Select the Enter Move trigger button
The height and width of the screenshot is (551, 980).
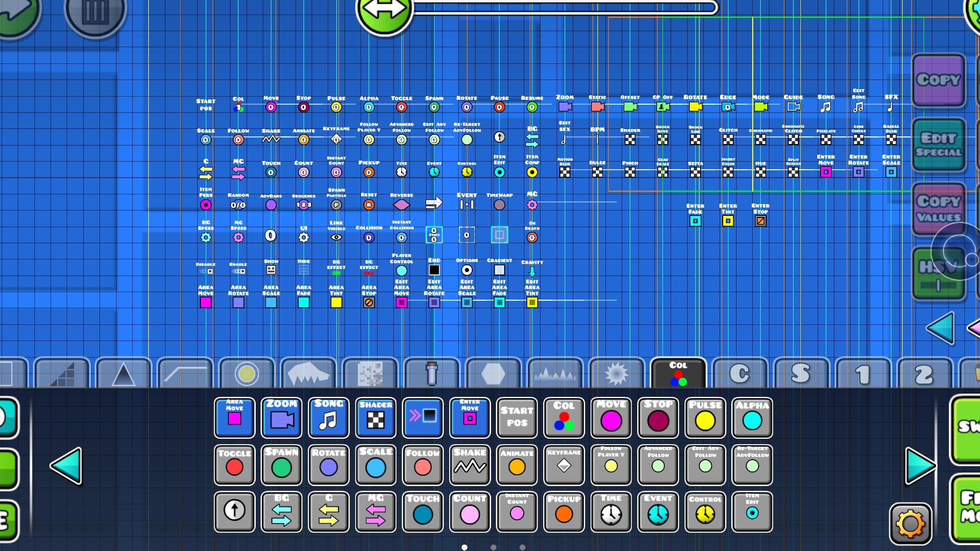tap(470, 418)
